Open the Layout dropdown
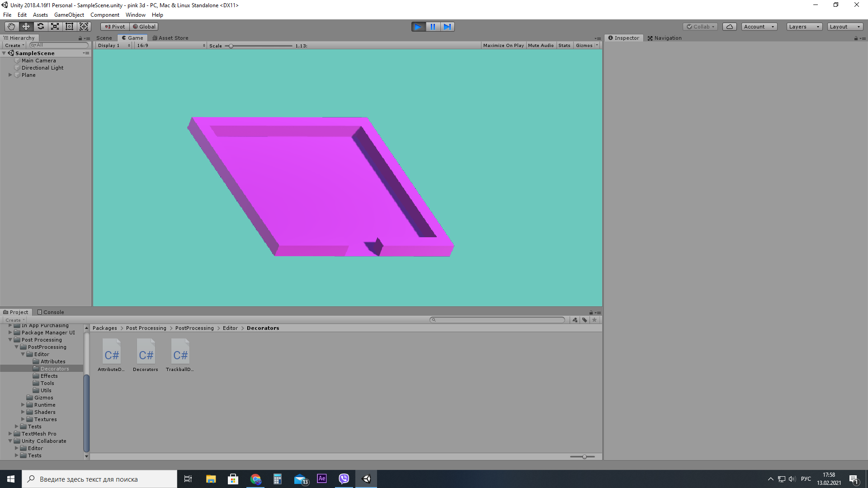Image resolution: width=868 pixels, height=488 pixels. click(845, 27)
